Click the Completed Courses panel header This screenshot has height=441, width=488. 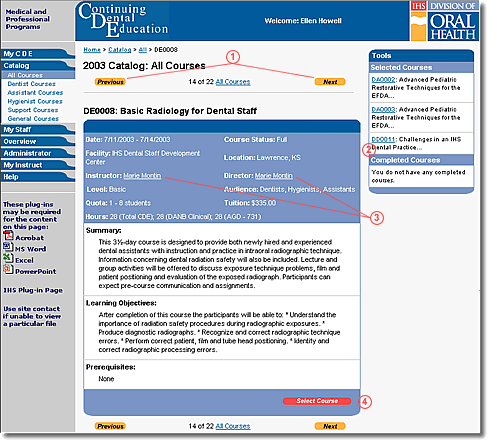[x=421, y=160]
